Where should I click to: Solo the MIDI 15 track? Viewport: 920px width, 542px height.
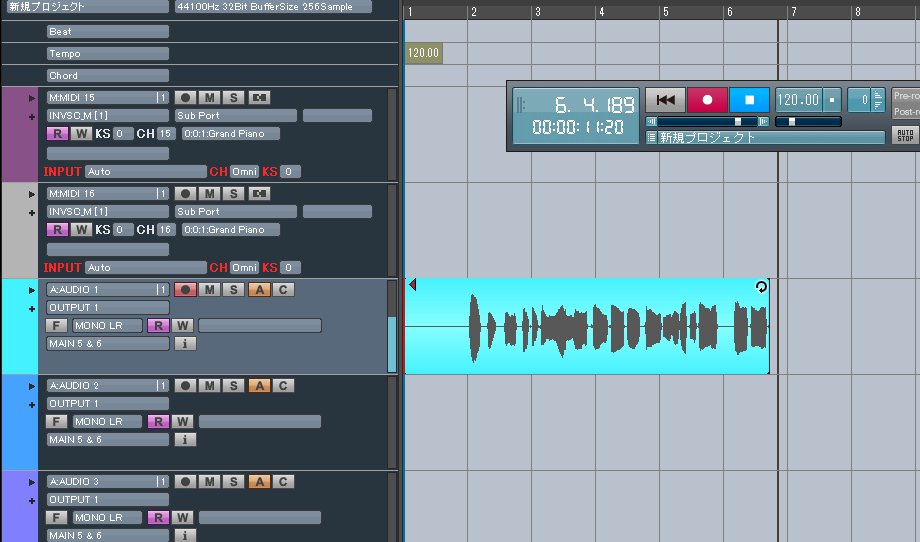234,97
